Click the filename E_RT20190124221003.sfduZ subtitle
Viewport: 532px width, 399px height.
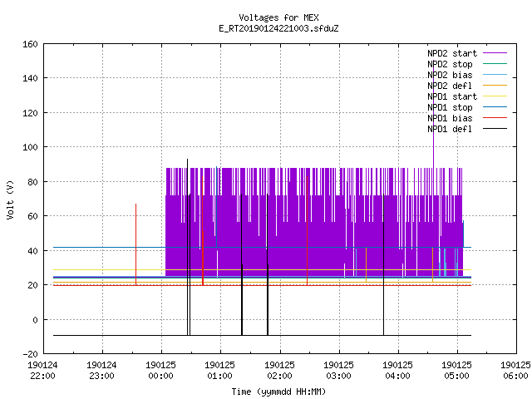click(x=278, y=28)
